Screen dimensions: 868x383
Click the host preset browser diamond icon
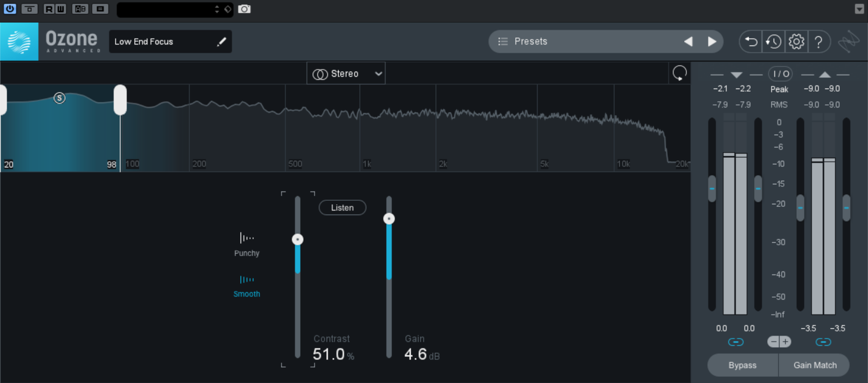click(x=228, y=9)
